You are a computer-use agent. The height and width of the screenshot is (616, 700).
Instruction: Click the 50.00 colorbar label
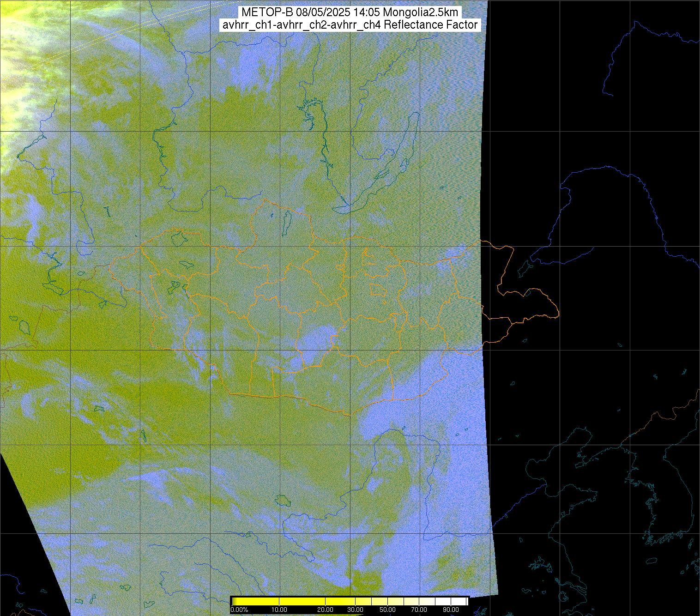(388, 610)
